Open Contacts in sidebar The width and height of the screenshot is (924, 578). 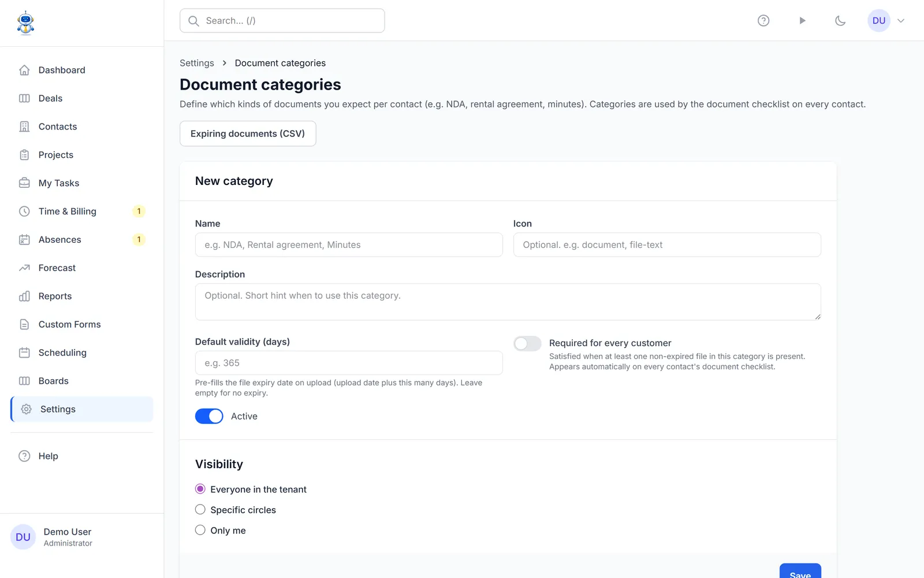click(82, 127)
